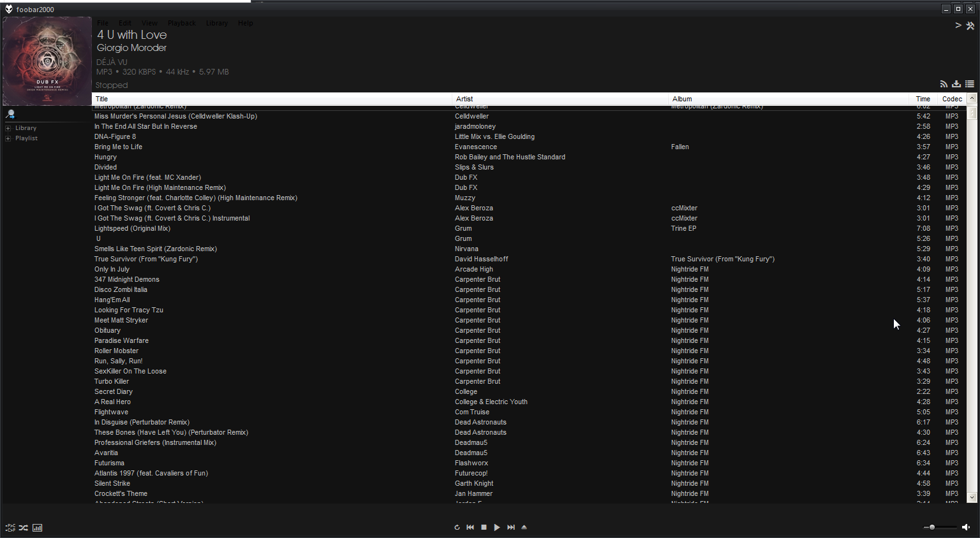Sort by the Album column header

coord(789,99)
